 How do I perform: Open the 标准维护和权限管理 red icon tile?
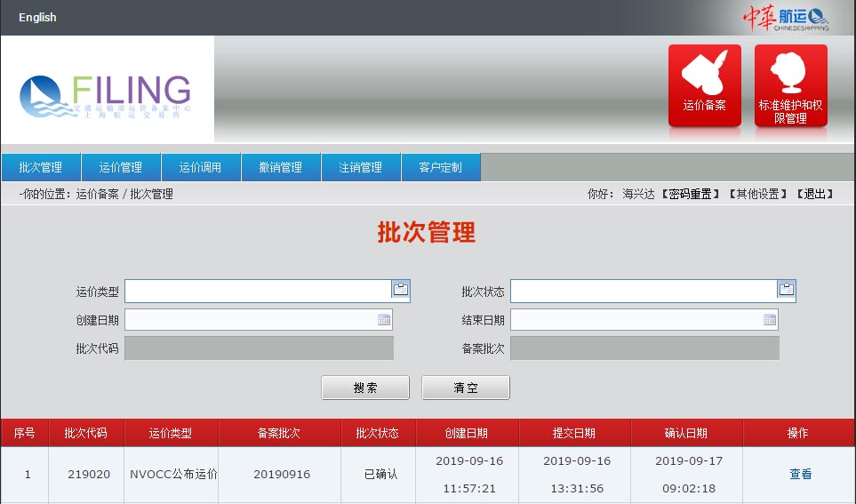click(x=790, y=86)
